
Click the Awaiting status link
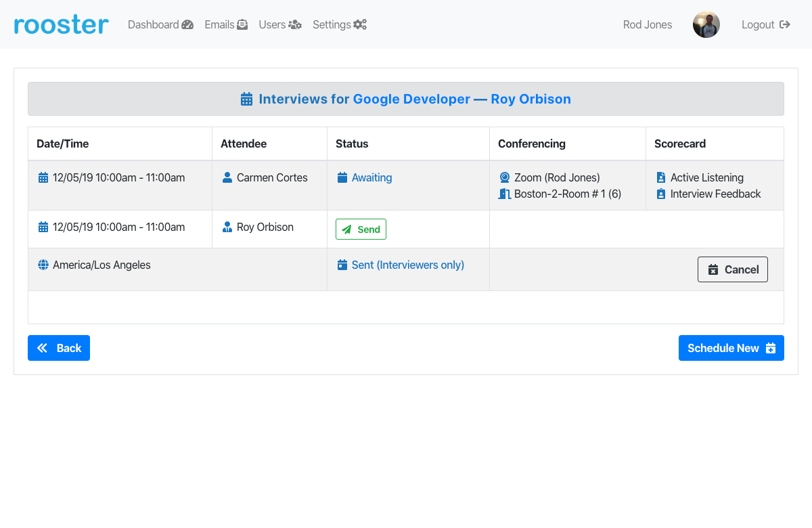point(371,178)
